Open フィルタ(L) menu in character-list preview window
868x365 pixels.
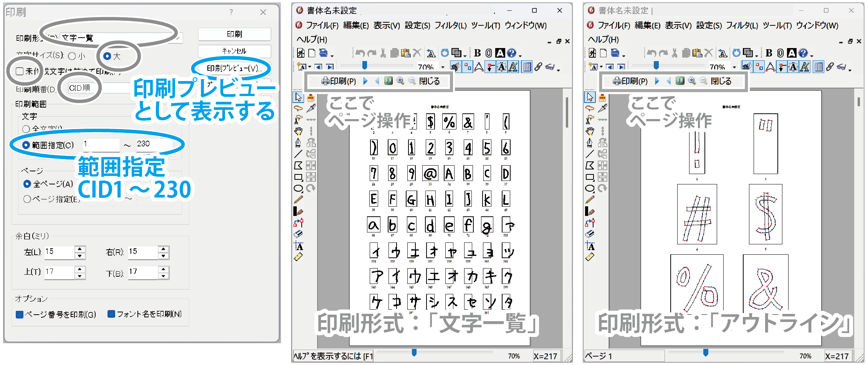coord(450,25)
